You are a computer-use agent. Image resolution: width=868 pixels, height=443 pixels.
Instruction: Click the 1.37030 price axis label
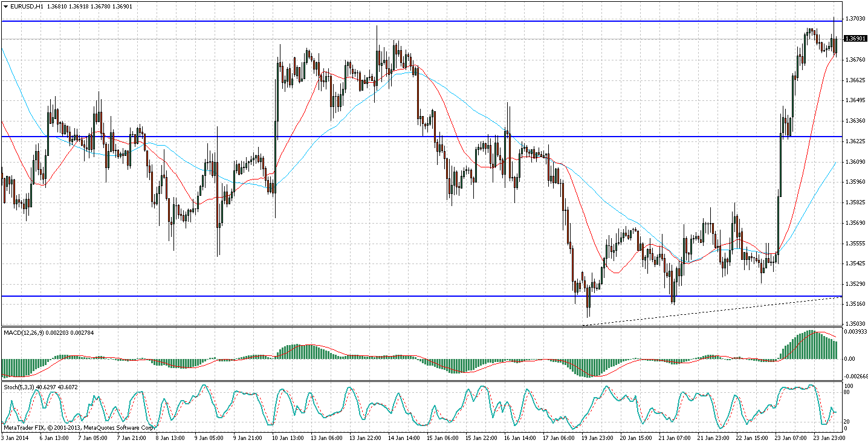pyautogui.click(x=854, y=19)
